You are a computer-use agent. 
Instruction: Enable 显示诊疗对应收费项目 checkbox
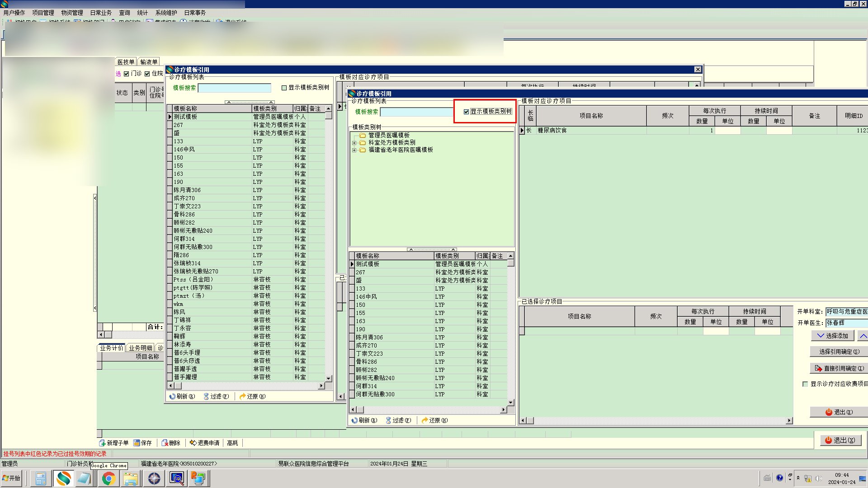pos(805,384)
